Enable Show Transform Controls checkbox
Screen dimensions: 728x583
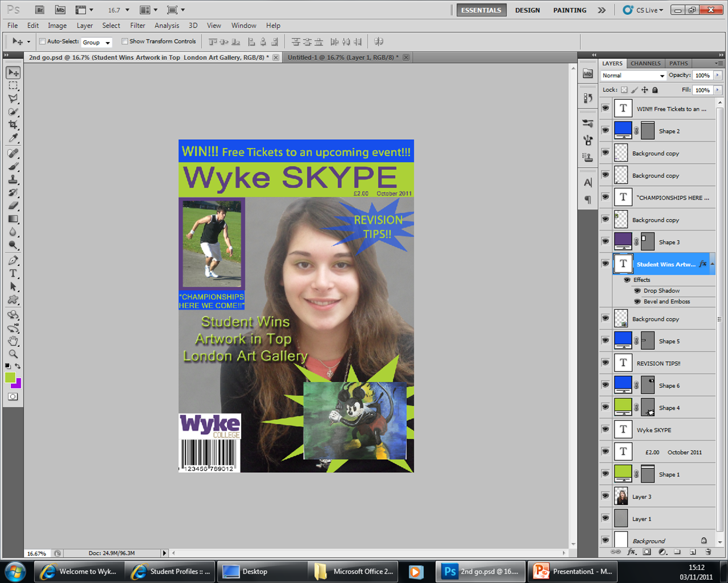click(x=124, y=41)
